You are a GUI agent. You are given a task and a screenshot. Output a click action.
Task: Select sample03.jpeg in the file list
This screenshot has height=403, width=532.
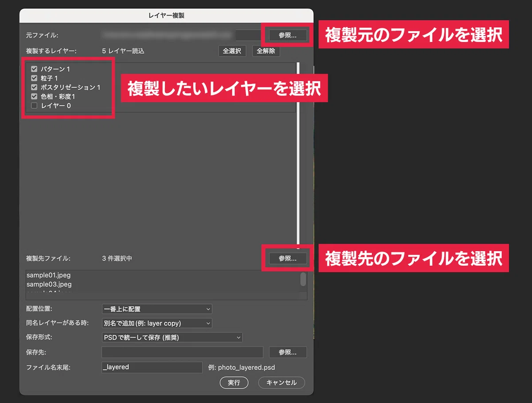click(49, 284)
